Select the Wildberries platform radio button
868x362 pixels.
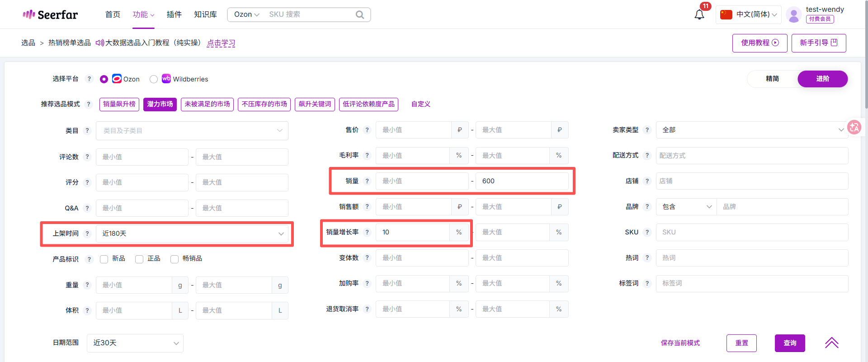[x=154, y=79]
